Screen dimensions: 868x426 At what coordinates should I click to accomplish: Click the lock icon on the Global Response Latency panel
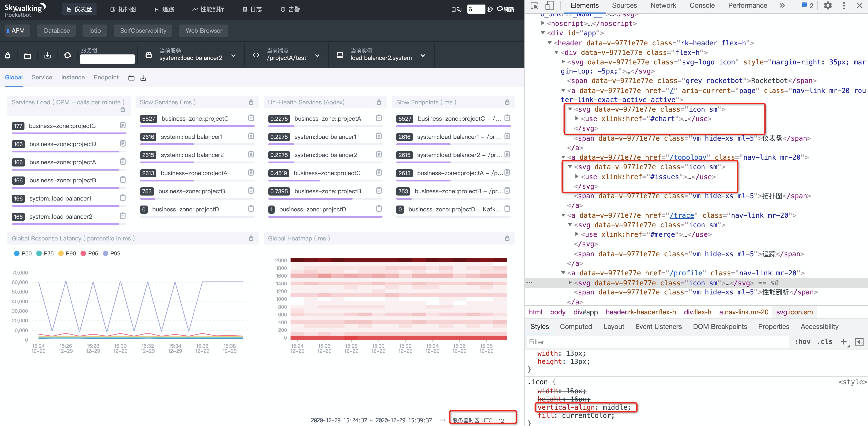[251, 238]
